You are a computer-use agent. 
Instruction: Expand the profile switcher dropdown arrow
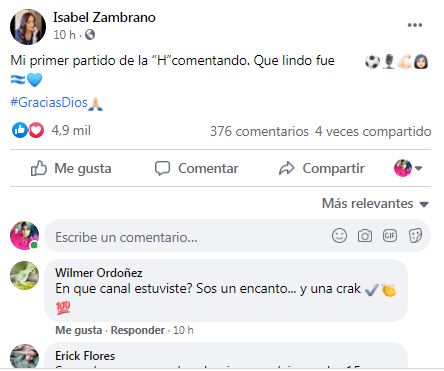[x=419, y=168]
